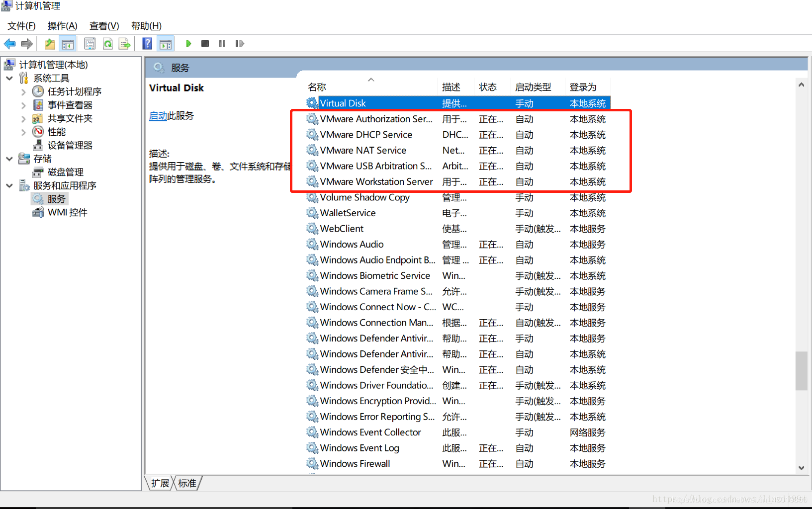Select Windows Firewall service gear icon
The width and height of the screenshot is (812, 509).
click(x=312, y=463)
